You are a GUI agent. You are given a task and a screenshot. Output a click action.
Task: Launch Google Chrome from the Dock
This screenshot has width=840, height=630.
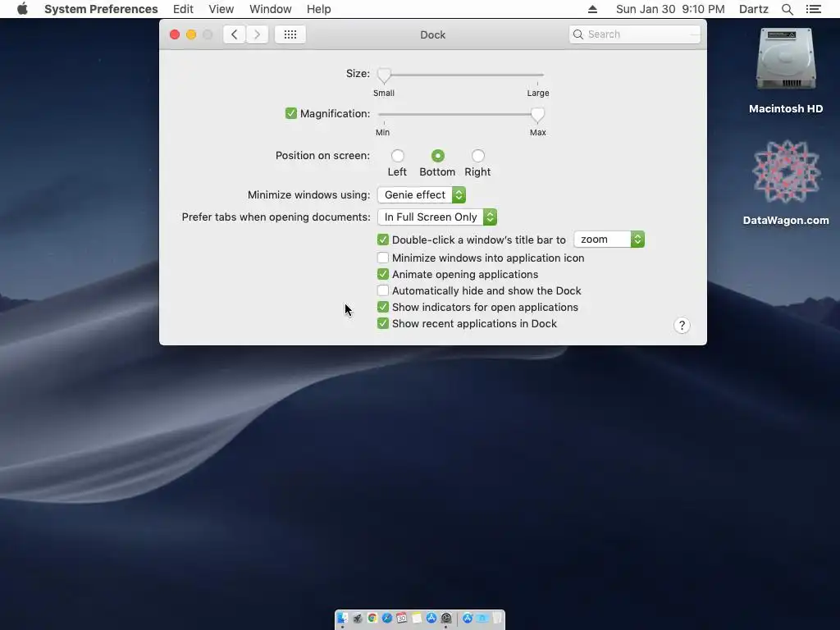tap(372, 619)
